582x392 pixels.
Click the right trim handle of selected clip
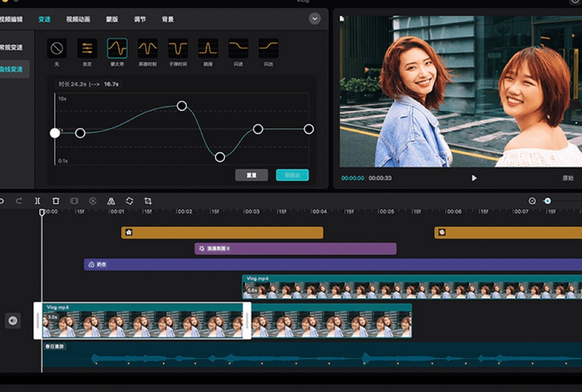[x=247, y=320]
